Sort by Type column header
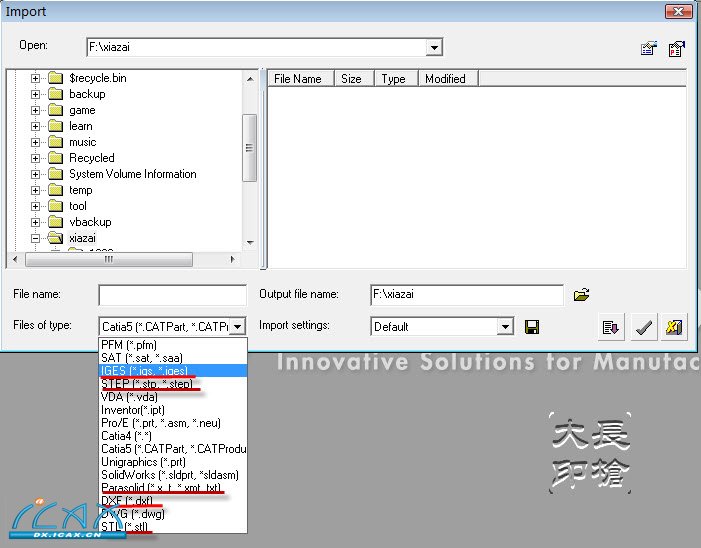Viewport: 701px width, 548px height. [397, 79]
